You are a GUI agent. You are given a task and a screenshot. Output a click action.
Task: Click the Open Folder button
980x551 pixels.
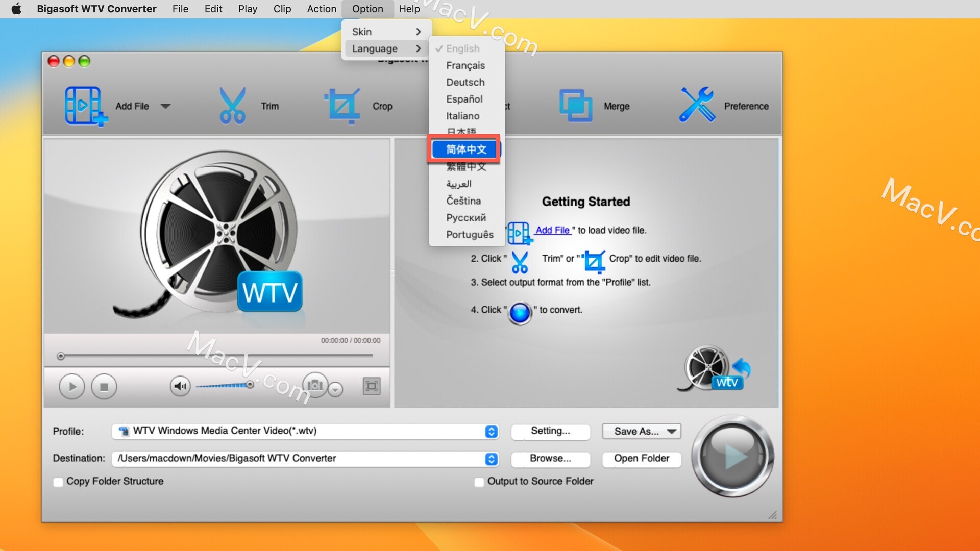pos(642,459)
